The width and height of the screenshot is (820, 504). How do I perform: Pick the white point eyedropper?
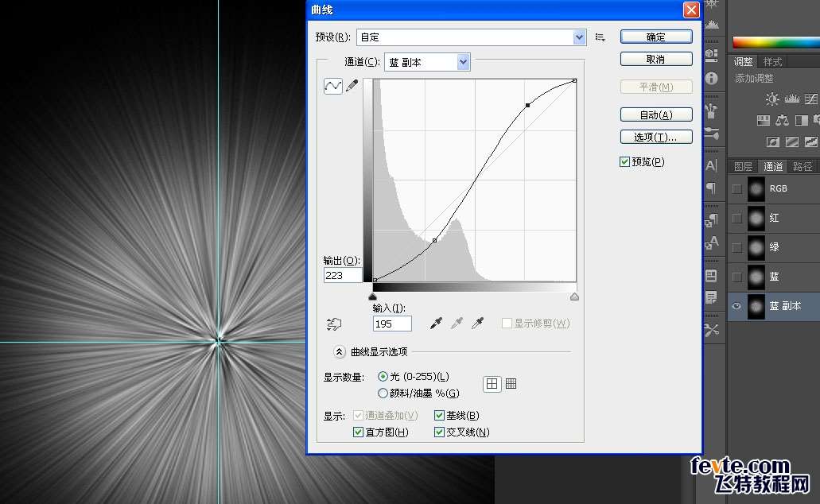(x=477, y=323)
